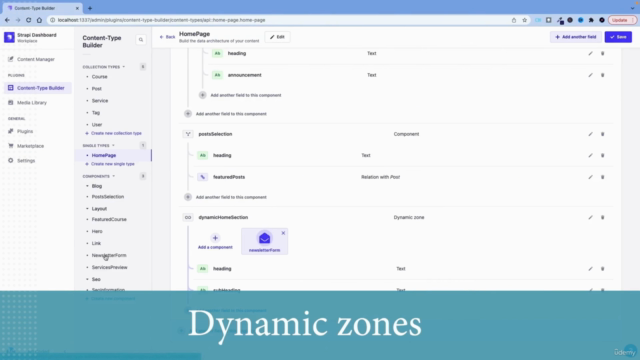The image size is (640, 360).
Task: Open the Content-Type Builder plugin
Action: (38, 88)
